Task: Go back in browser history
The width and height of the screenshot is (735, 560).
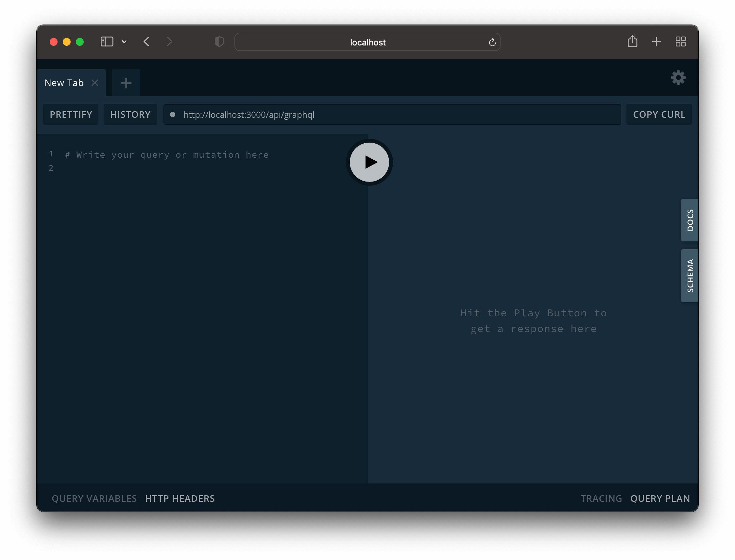Action: [146, 42]
